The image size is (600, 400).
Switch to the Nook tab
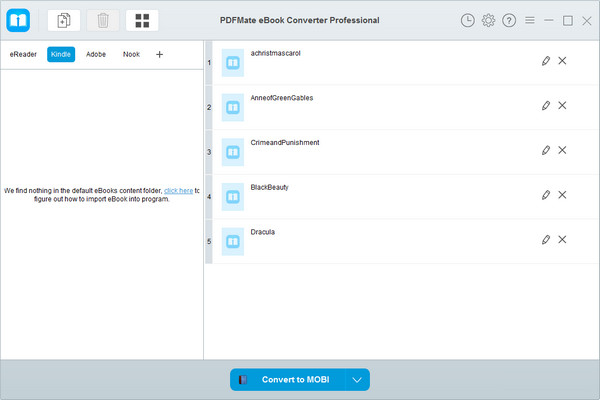pyautogui.click(x=131, y=55)
